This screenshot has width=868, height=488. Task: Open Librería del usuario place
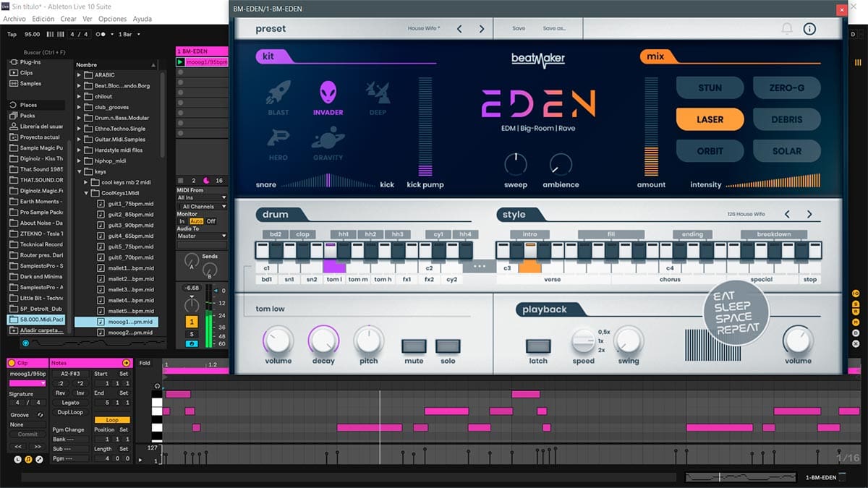[x=36, y=127]
